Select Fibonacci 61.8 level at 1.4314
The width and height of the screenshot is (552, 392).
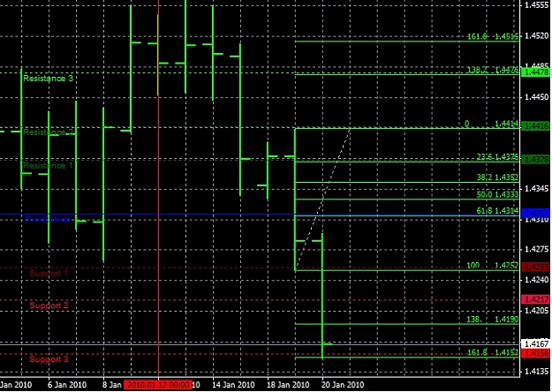[497, 211]
